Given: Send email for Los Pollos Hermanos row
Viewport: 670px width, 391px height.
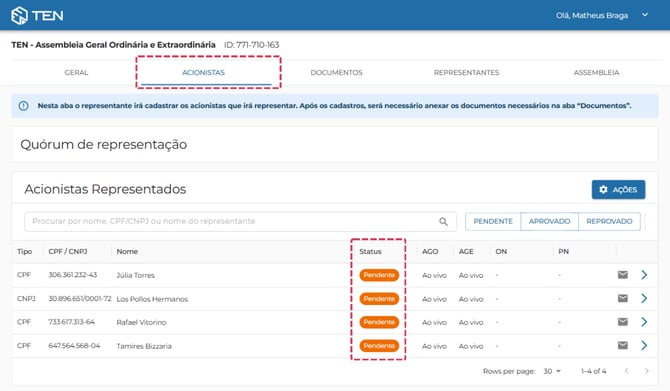Looking at the screenshot, I should [623, 298].
